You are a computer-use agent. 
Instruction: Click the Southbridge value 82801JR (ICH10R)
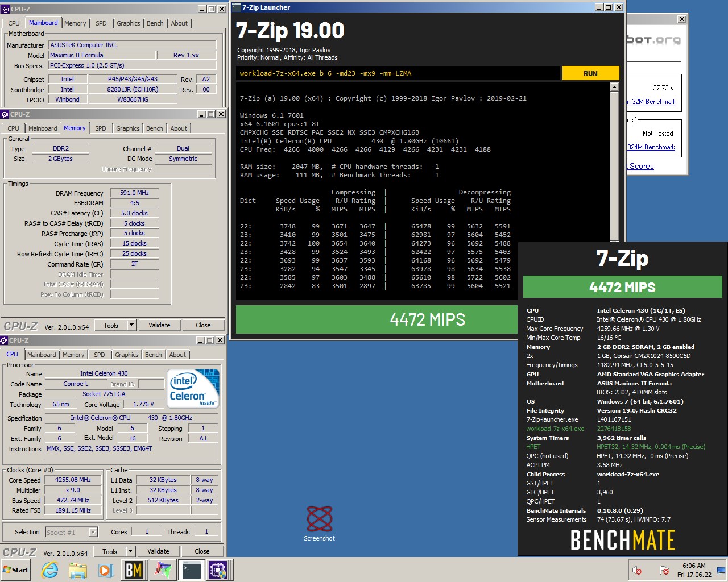(133, 89)
